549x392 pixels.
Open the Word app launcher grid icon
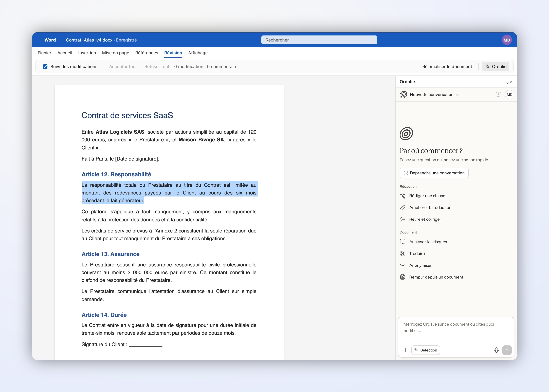[x=39, y=40]
